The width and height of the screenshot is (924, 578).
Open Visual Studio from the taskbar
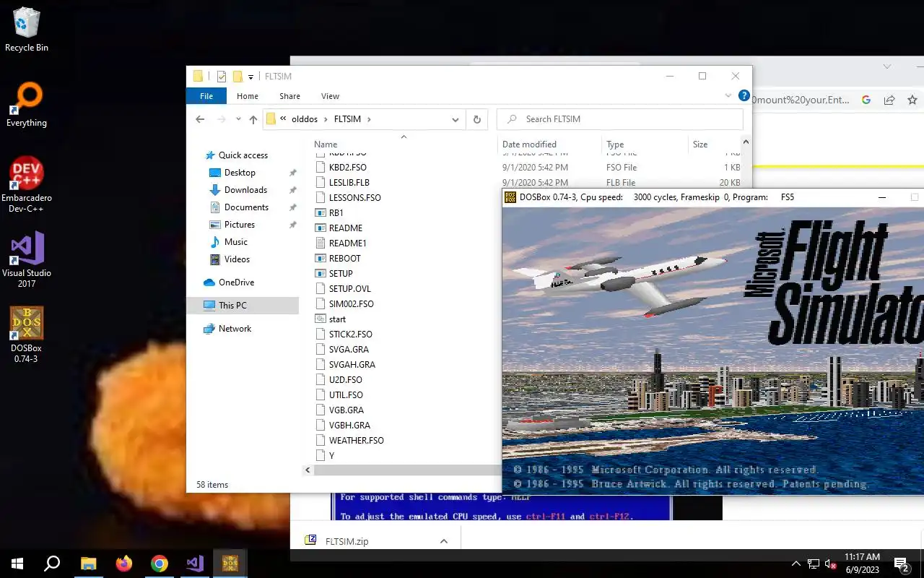tap(195, 564)
